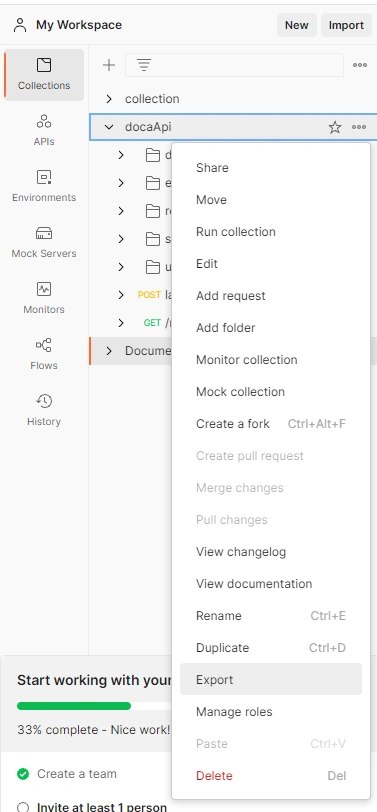This screenshot has width=377, height=812.
Task: Collapse the docaApi collection
Action: click(109, 127)
